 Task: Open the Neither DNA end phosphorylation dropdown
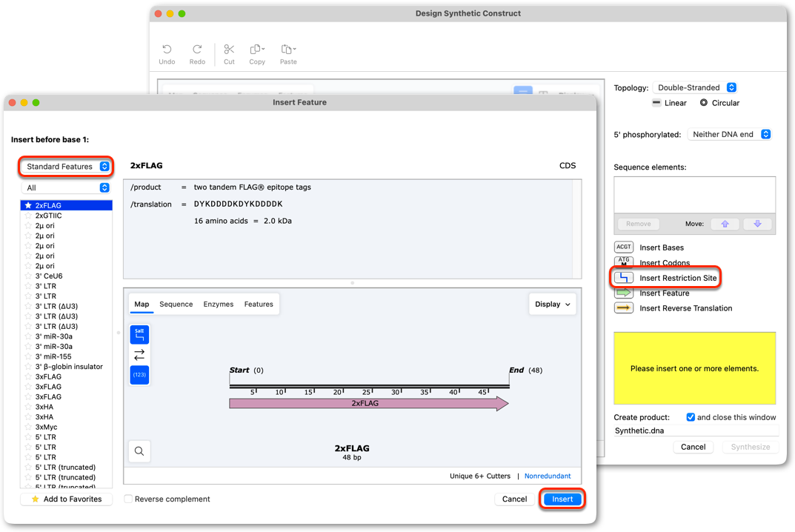point(730,134)
